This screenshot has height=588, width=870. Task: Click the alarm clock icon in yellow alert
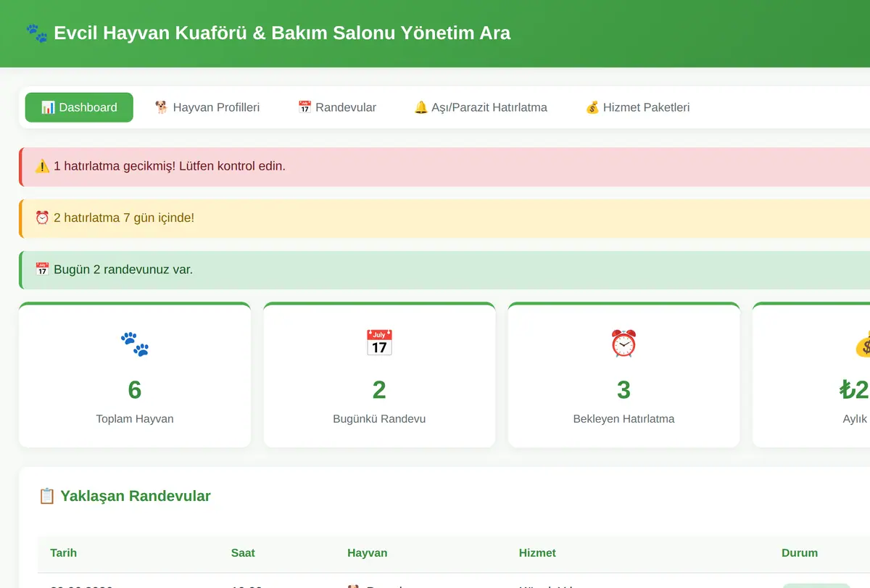pyautogui.click(x=42, y=218)
